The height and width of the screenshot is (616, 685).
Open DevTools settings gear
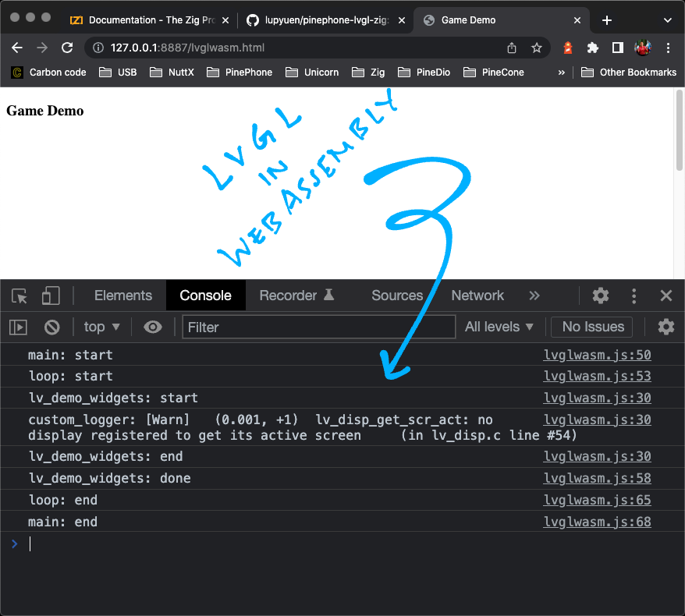tap(600, 296)
